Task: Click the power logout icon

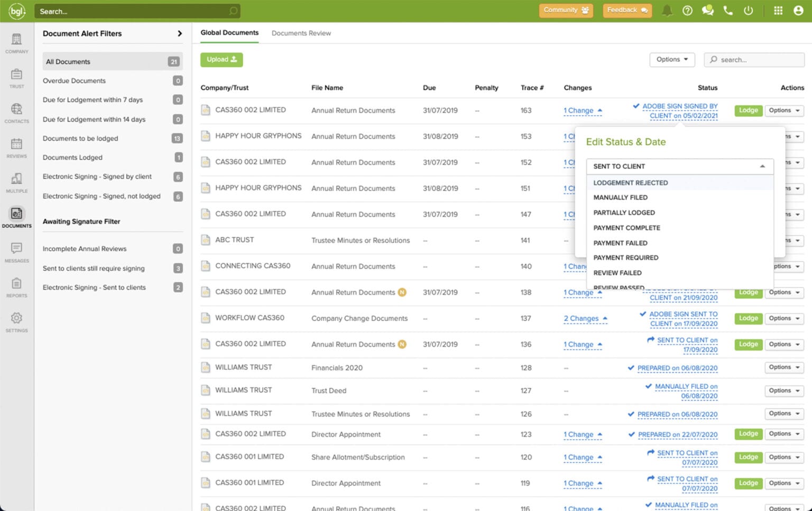Action: (x=748, y=11)
